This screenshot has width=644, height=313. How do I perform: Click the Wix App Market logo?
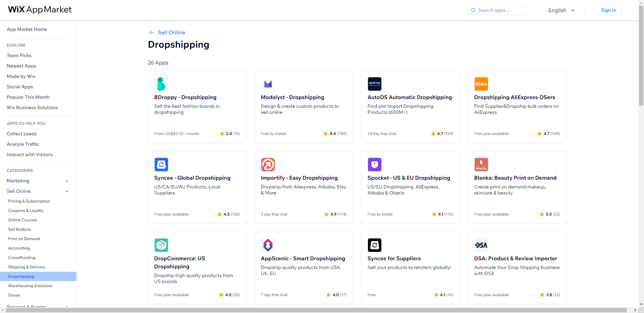(40, 9)
